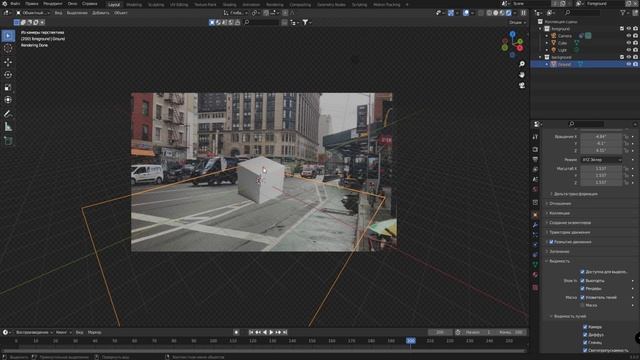Screen dimensions: 640x360
Task: Open the Object Data green triangle tab
Action: pos(535,264)
